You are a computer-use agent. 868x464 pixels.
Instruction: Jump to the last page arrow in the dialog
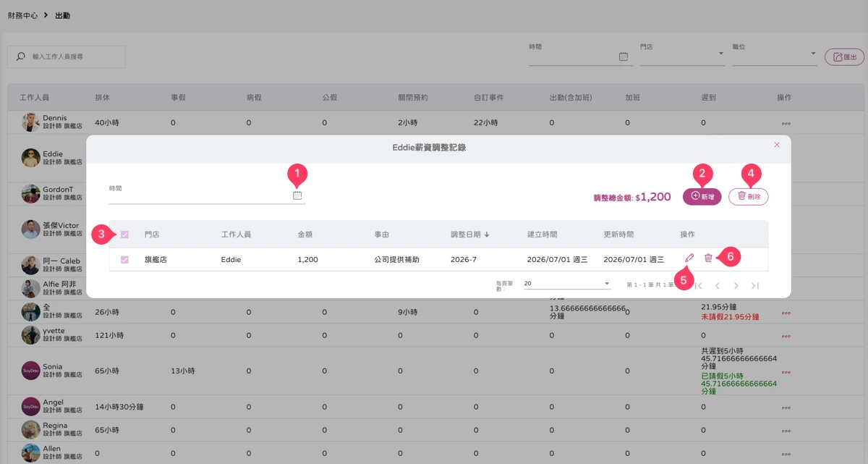pos(755,286)
